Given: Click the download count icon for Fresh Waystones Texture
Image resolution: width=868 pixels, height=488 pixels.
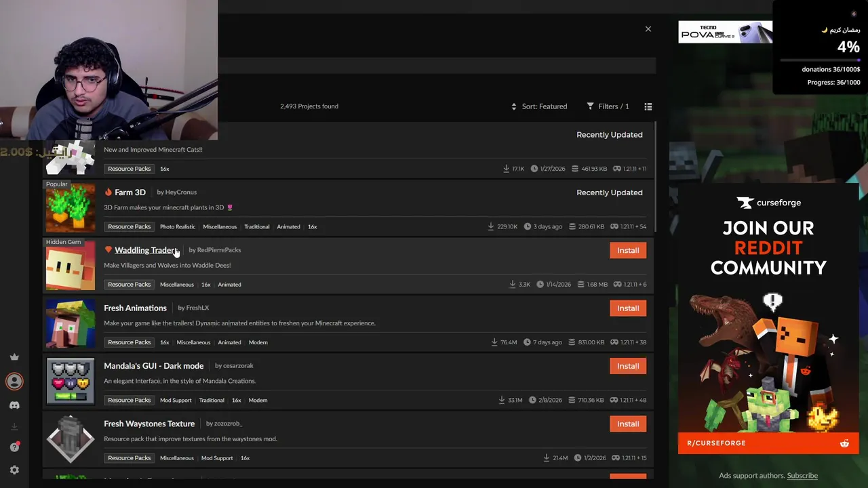Looking at the screenshot, I should pyautogui.click(x=546, y=458).
